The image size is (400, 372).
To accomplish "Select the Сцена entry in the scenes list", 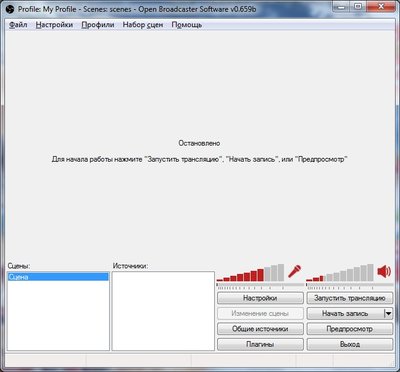I will pos(58,277).
